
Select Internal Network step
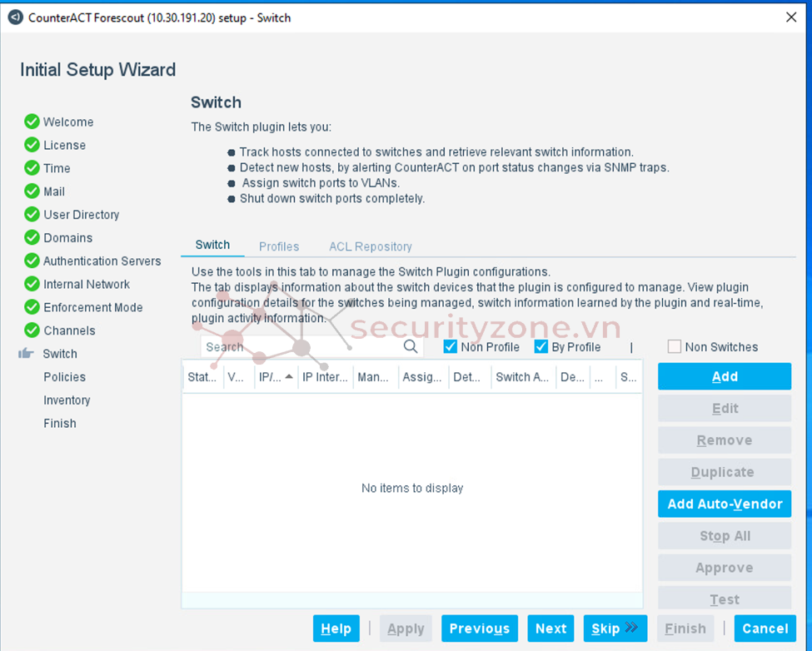[87, 284]
